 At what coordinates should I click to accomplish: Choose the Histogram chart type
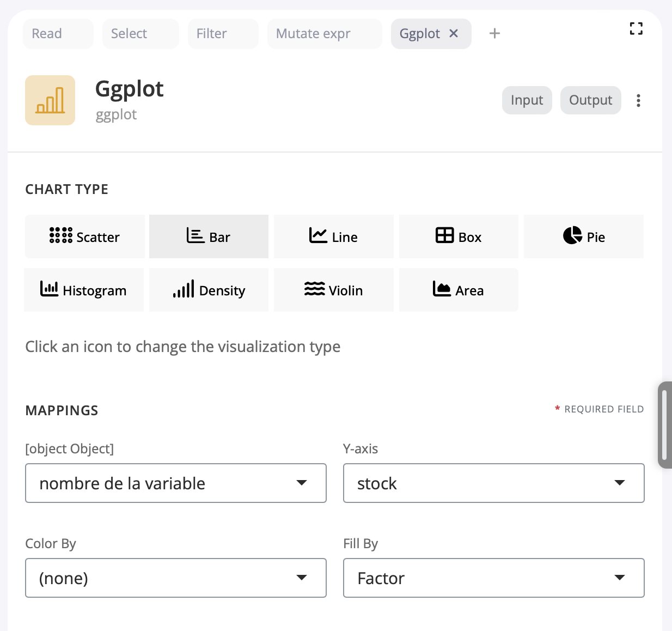(x=84, y=290)
